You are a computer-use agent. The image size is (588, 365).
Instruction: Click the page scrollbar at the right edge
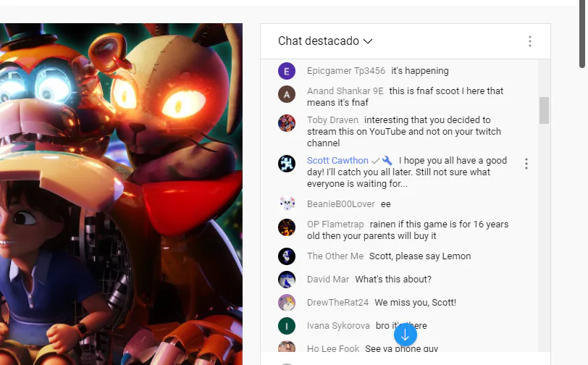tap(582, 34)
